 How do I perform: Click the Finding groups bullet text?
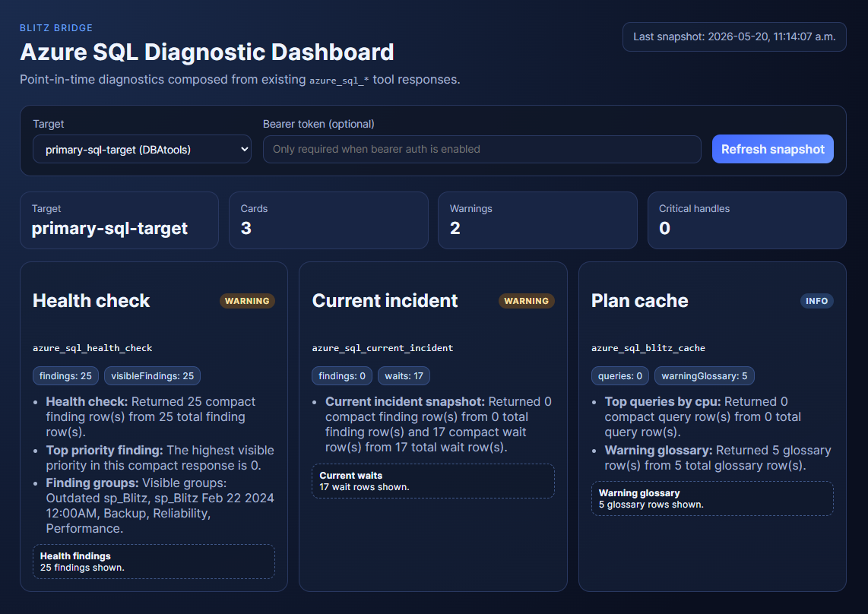click(160, 505)
